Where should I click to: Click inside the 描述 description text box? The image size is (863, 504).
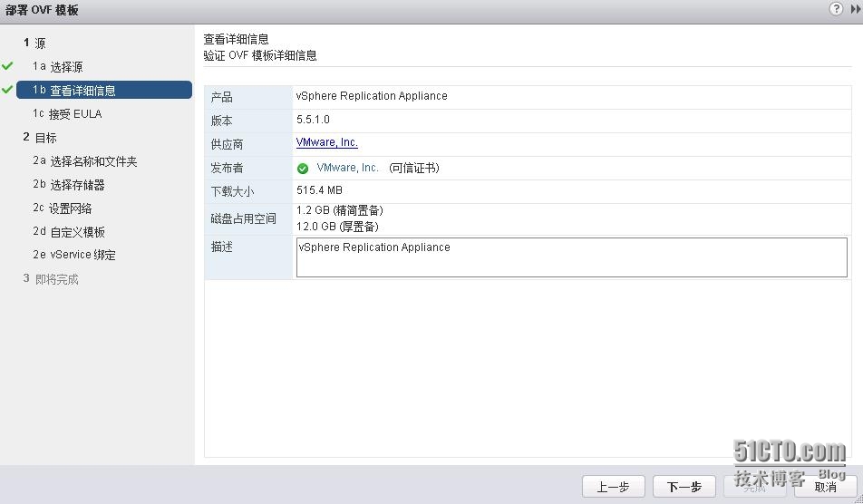point(572,257)
